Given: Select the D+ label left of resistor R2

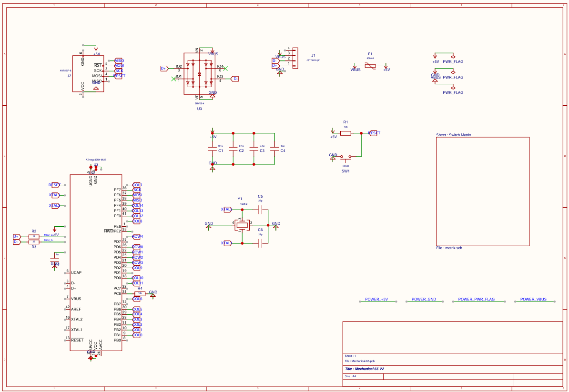Looking at the screenshot, I should (17, 236).
